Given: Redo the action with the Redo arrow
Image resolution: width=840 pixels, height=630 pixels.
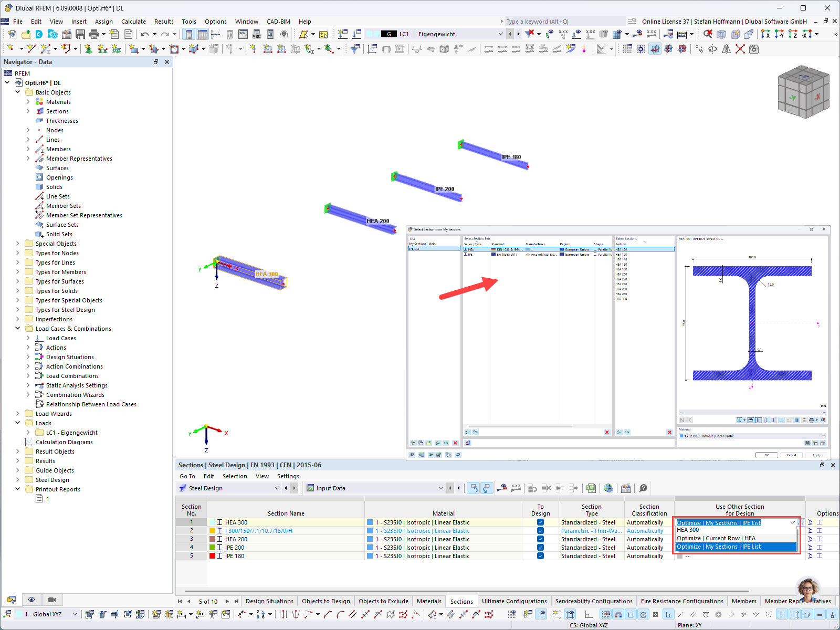Looking at the screenshot, I should (165, 34).
